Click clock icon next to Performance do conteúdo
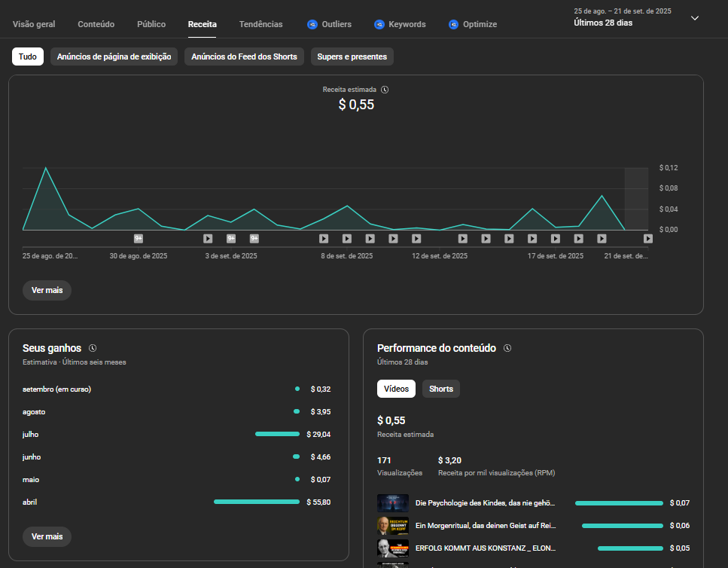 (x=507, y=348)
